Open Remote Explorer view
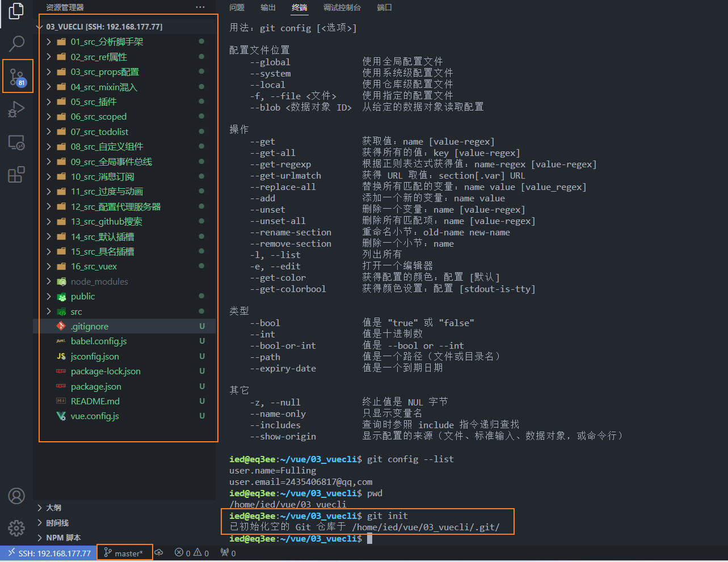The image size is (728, 562). coord(16,142)
